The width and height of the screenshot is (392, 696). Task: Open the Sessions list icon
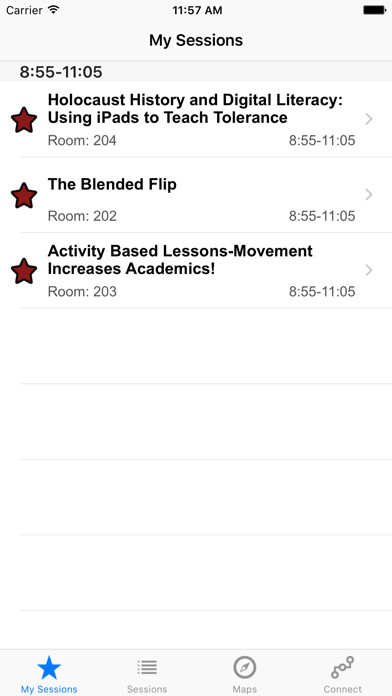147,667
